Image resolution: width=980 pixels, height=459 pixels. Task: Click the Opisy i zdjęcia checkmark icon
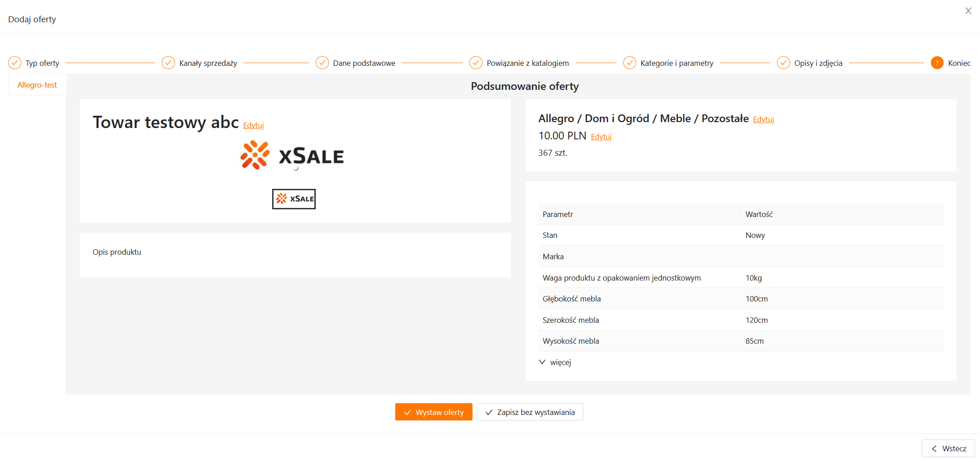(783, 63)
